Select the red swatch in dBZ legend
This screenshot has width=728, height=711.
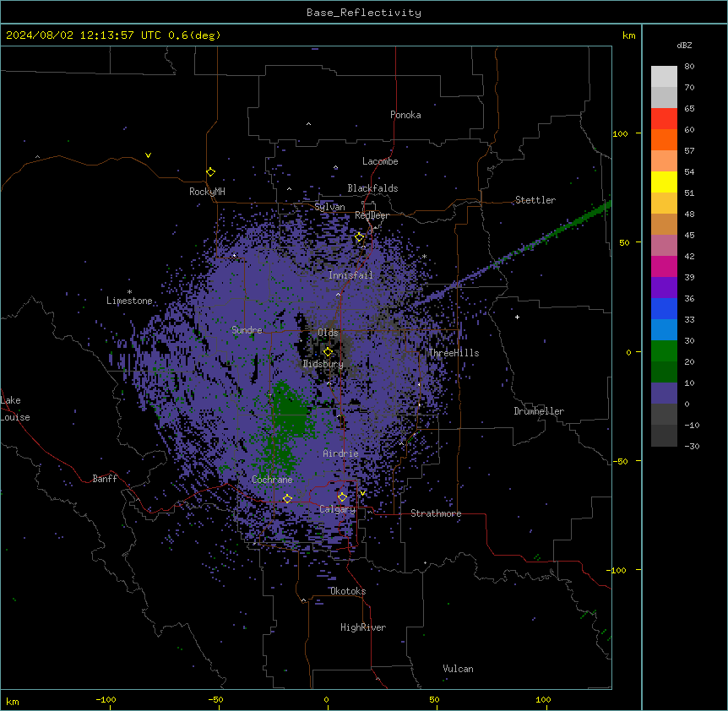664,118
